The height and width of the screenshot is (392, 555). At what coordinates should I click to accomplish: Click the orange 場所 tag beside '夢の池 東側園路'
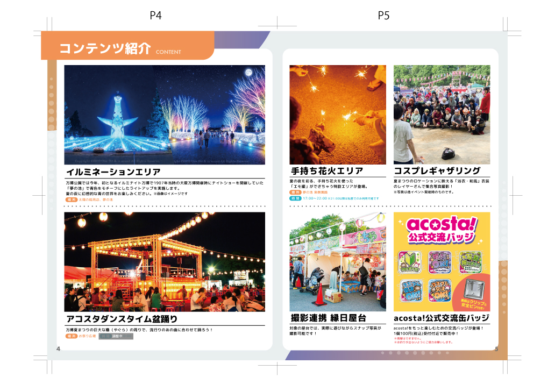click(295, 193)
